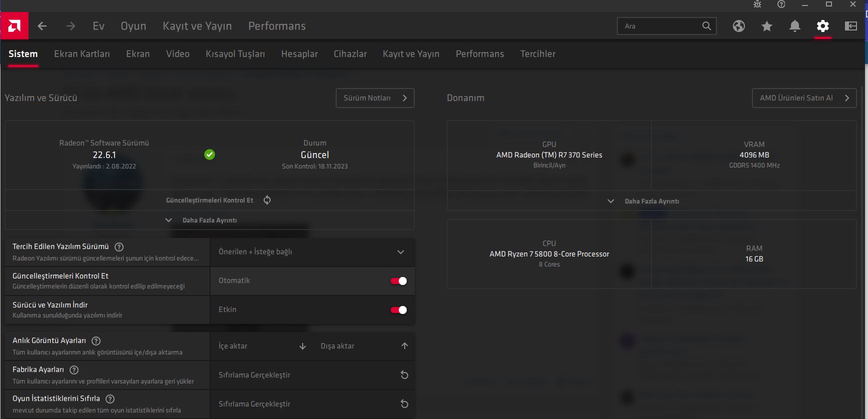
Task: Open settings gear icon
Action: [823, 26]
